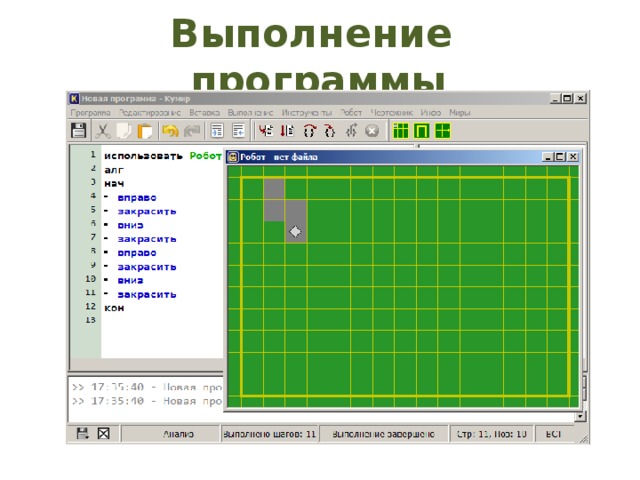640x480 pixels.
Task: Click empty editor line 13
Action: pyautogui.click(x=162, y=321)
